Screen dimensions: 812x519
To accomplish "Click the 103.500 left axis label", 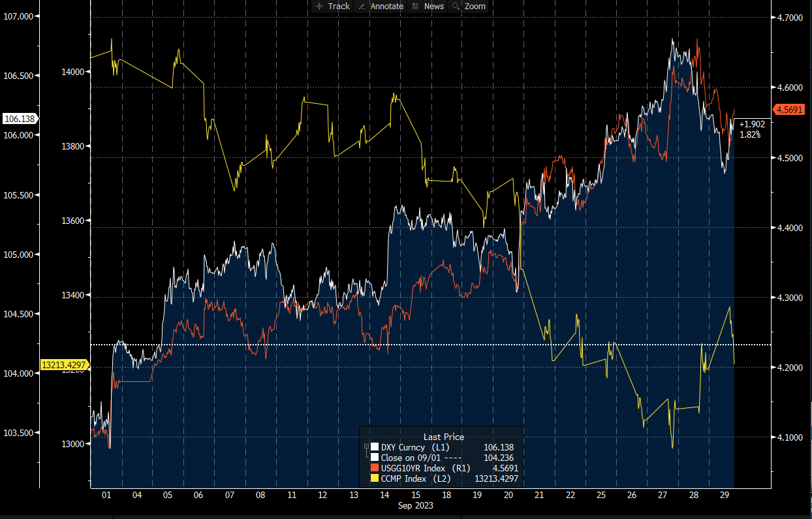I will [18, 433].
